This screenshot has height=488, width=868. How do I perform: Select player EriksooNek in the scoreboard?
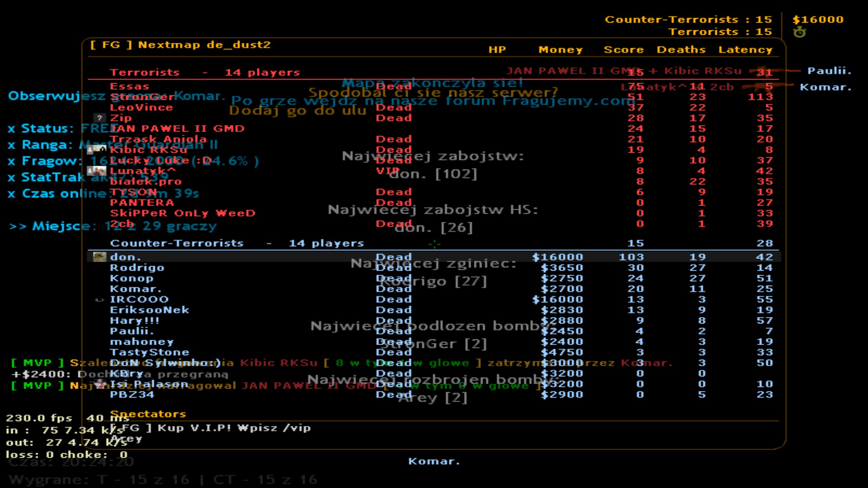[x=149, y=310]
